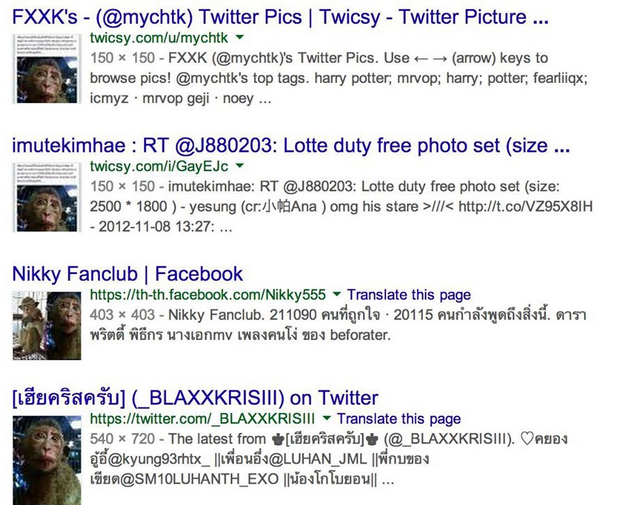Open imutekimhae Lotte duty free photo result
Viewport: 641px width, 505px height.
pyautogui.click(x=291, y=146)
